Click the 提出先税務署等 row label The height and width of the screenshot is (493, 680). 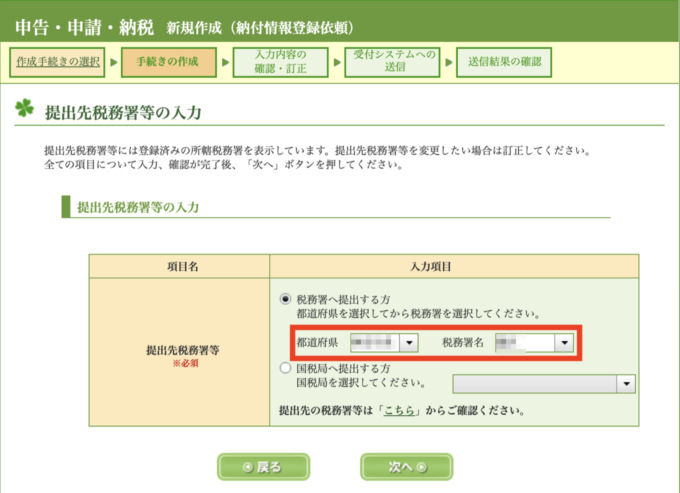[183, 349]
